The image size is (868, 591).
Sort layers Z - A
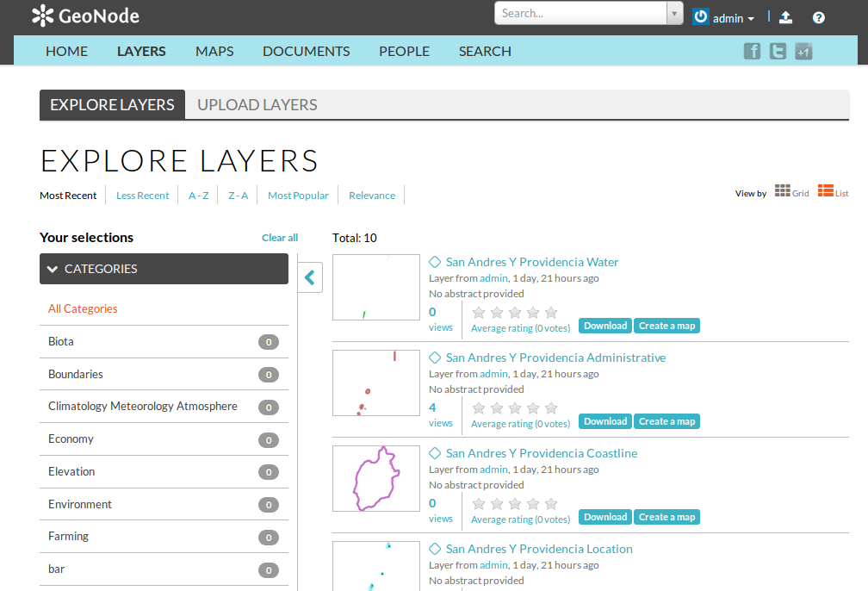[238, 196]
